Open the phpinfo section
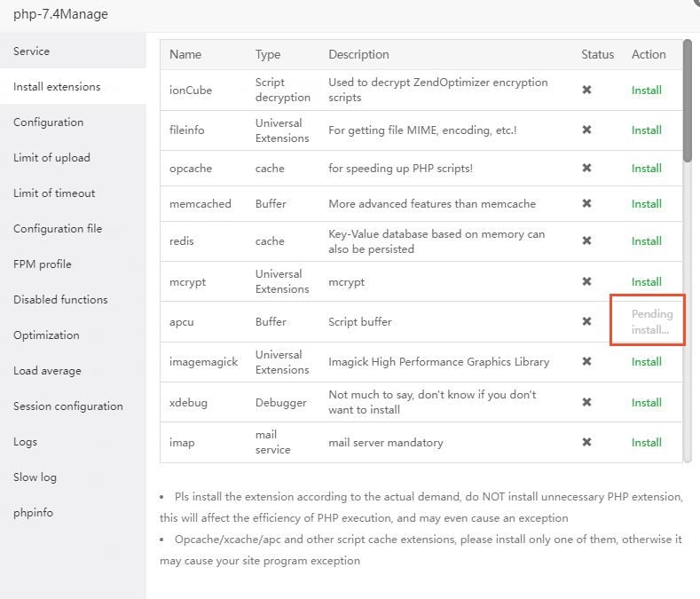 tap(34, 513)
